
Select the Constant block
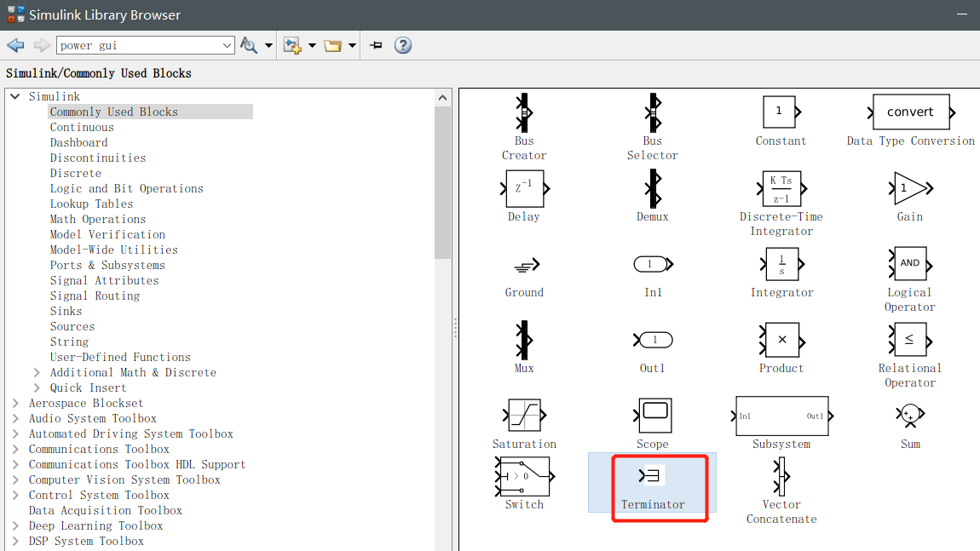pos(780,112)
